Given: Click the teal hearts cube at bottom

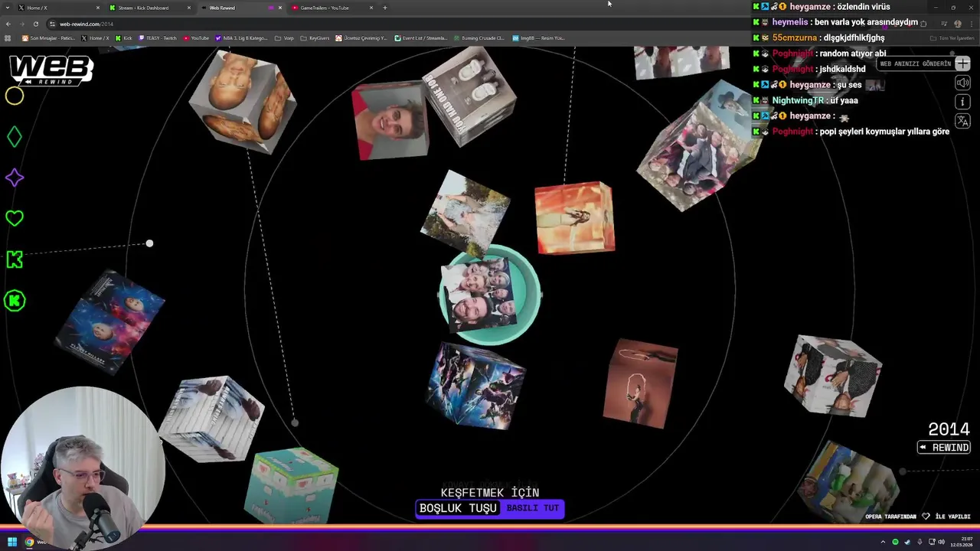Looking at the screenshot, I should click(x=292, y=486).
